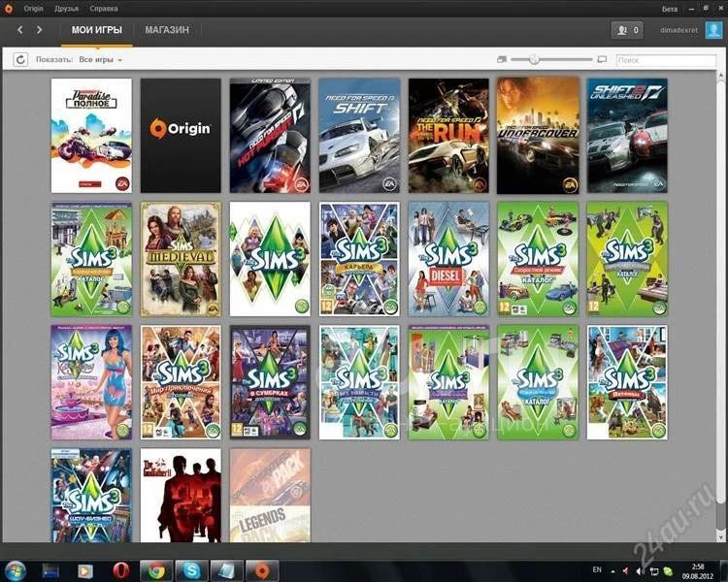
Task: Click the dimadexret username
Action: click(x=678, y=30)
